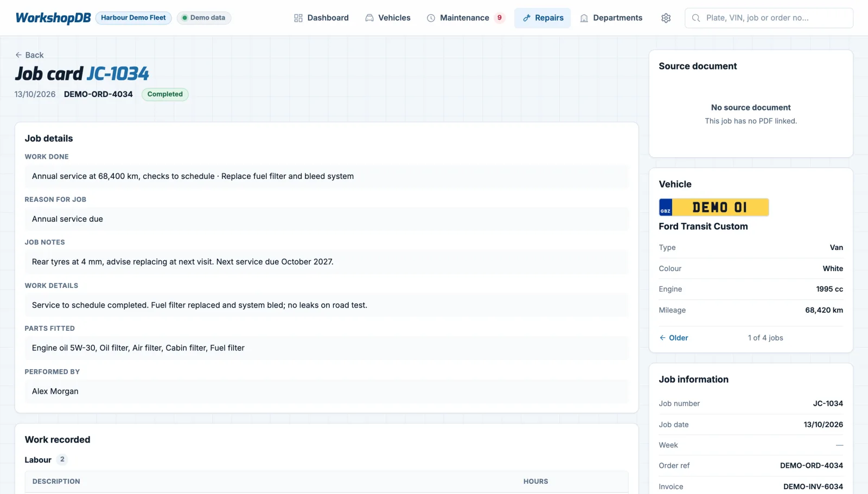Click the 'No source document' message
The width and height of the screenshot is (868, 494).
[x=751, y=107]
